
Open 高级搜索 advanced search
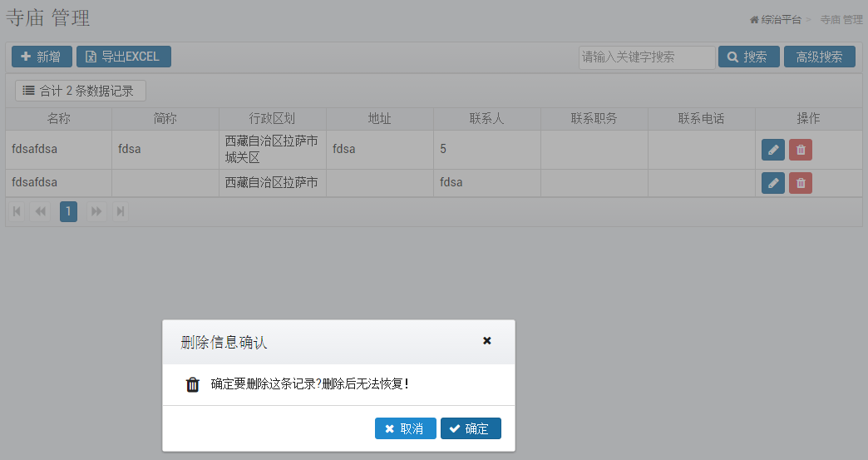point(819,57)
